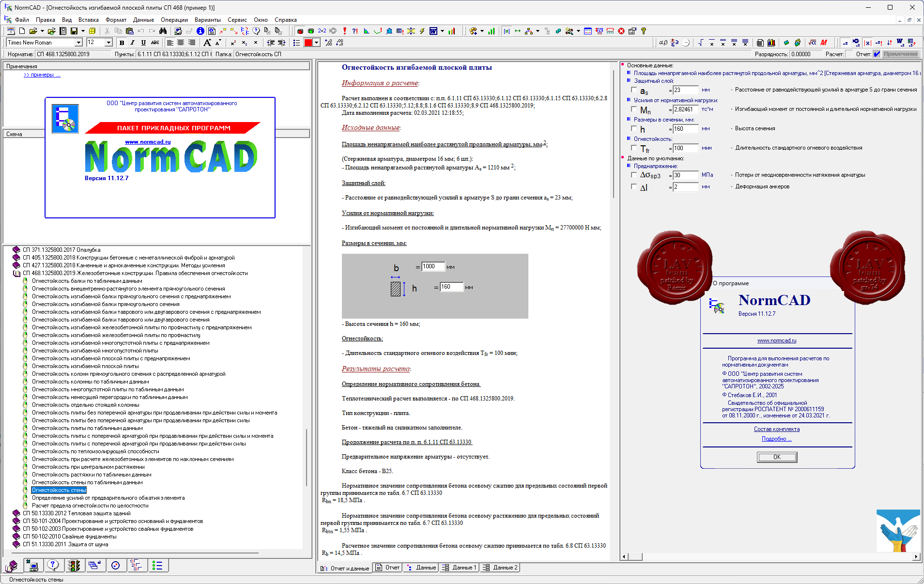Check the Tfr fire duration checkbox
Screen dimensions: 924x584
(634, 148)
